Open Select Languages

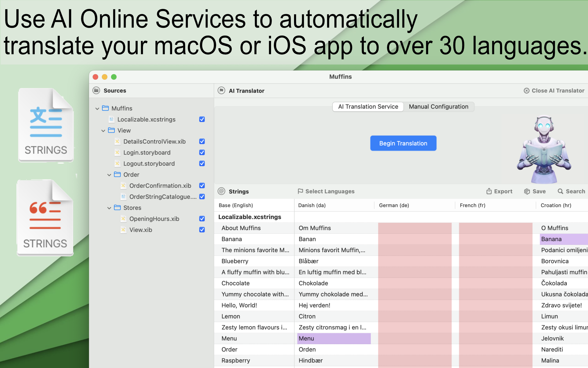tap(326, 191)
